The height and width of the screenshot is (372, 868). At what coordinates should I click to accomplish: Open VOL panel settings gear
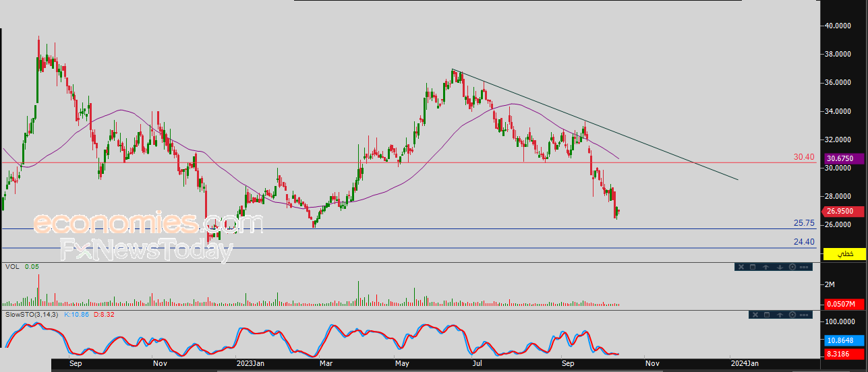pos(792,267)
